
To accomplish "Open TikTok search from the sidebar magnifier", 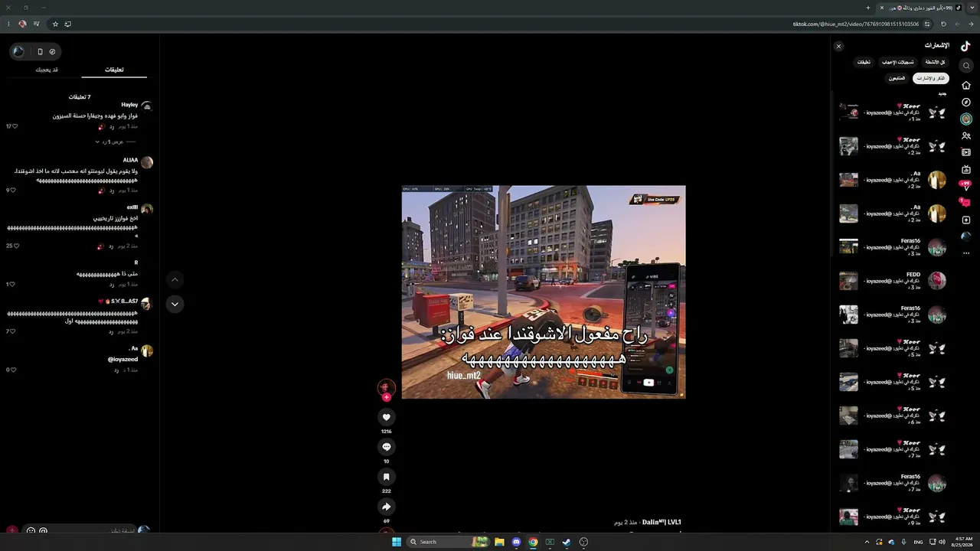I will point(966,66).
